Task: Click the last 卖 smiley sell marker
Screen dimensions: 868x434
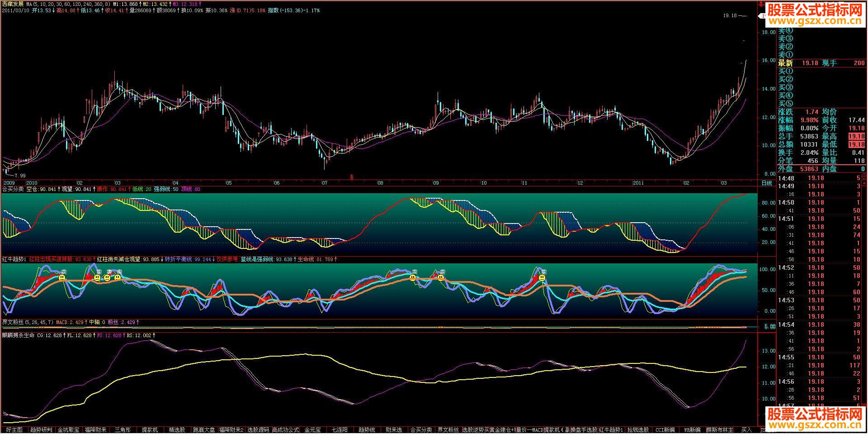Action: point(542,277)
